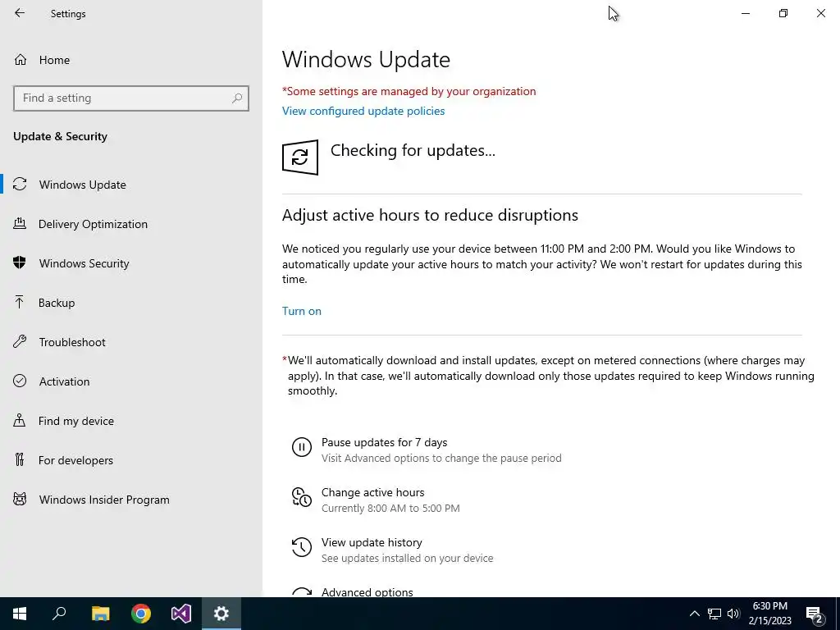Click the Troubleshoot wrench icon
Viewport: 840px width, 630px height.
click(20, 342)
